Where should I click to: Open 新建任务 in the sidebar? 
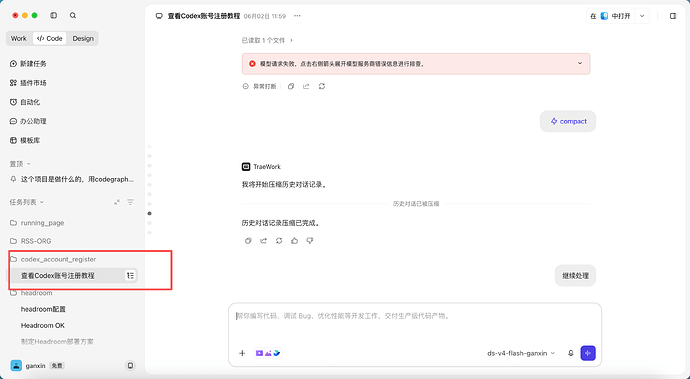pos(28,64)
